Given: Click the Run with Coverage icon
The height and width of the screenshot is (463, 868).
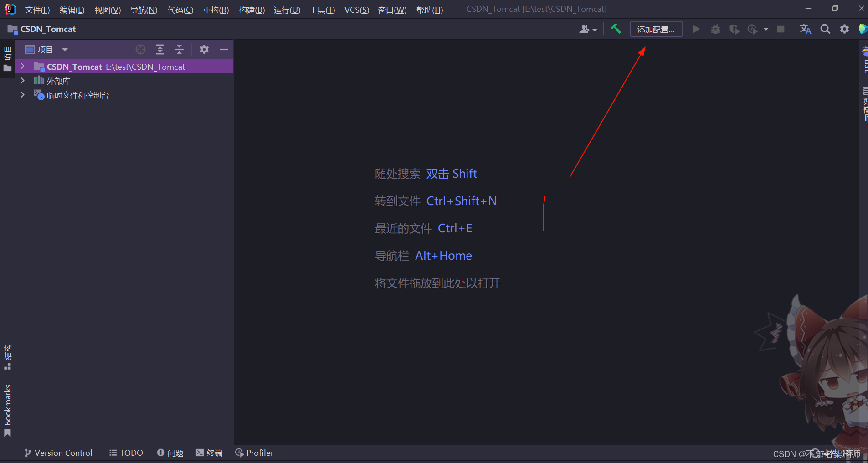Looking at the screenshot, I should [734, 29].
